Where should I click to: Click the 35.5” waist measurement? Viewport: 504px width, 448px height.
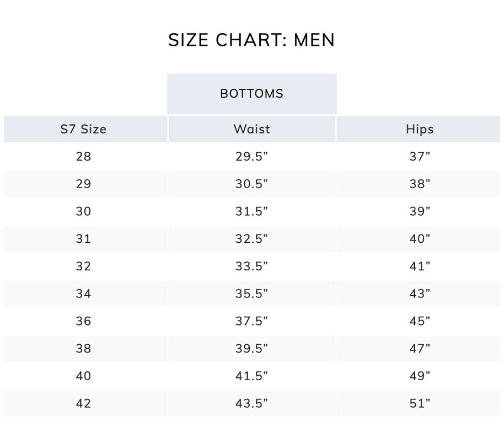(x=251, y=294)
